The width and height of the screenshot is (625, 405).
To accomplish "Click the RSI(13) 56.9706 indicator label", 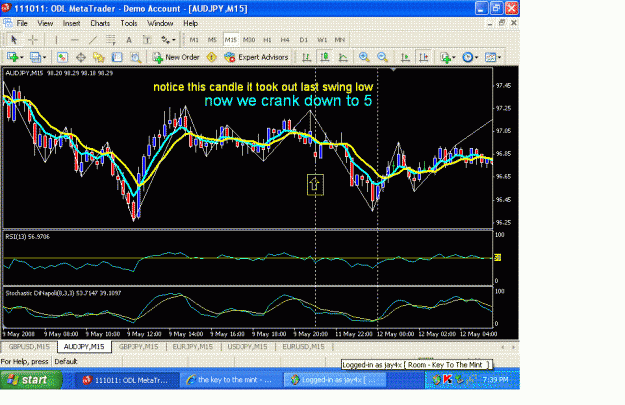I will (28, 237).
